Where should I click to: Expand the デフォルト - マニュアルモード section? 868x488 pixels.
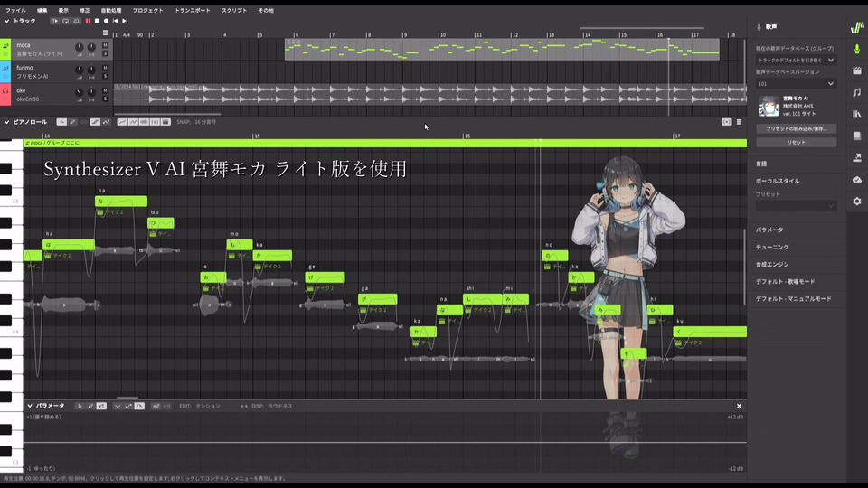pos(794,299)
